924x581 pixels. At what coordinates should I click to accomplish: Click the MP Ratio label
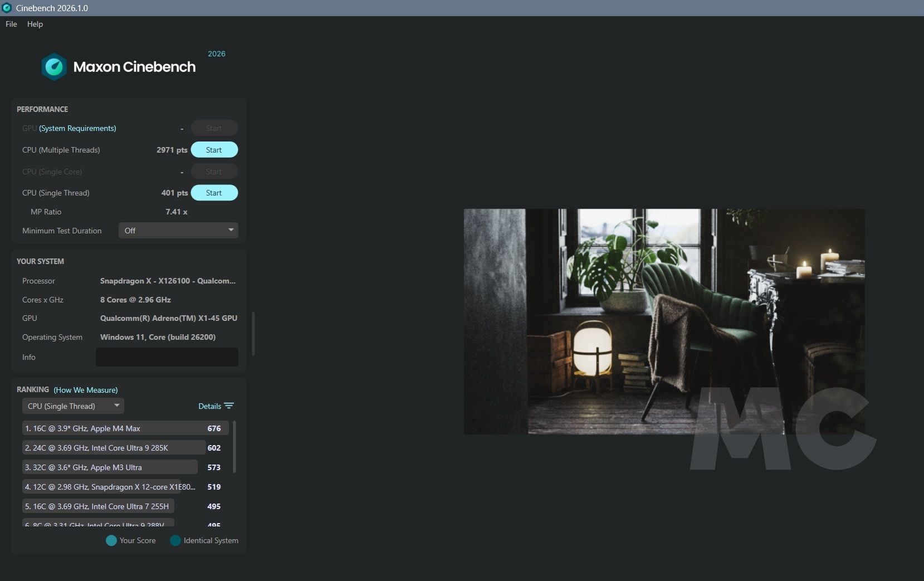point(46,212)
